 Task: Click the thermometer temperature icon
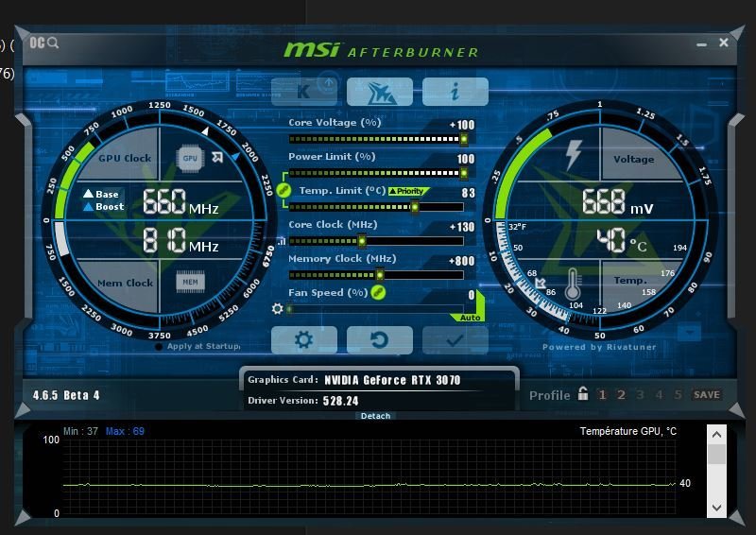tap(573, 285)
